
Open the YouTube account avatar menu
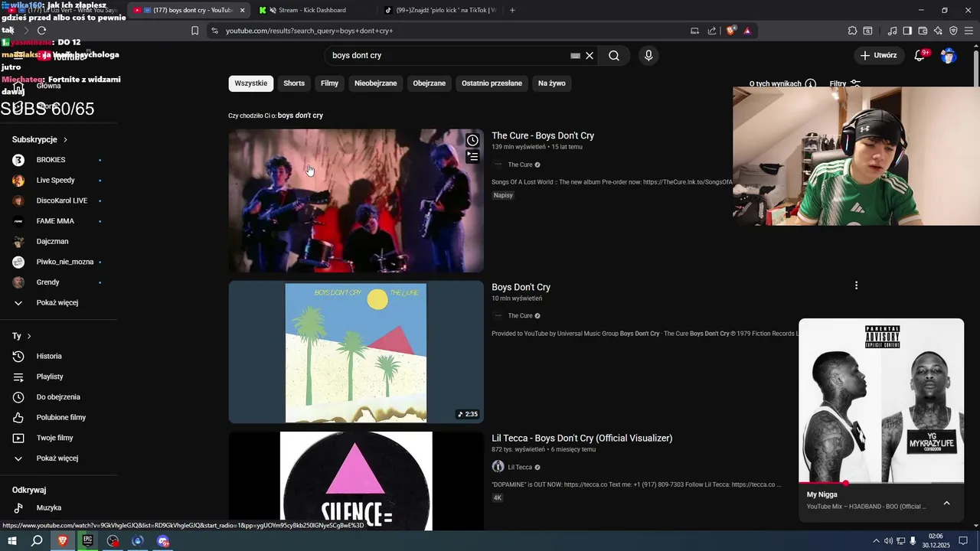(949, 56)
